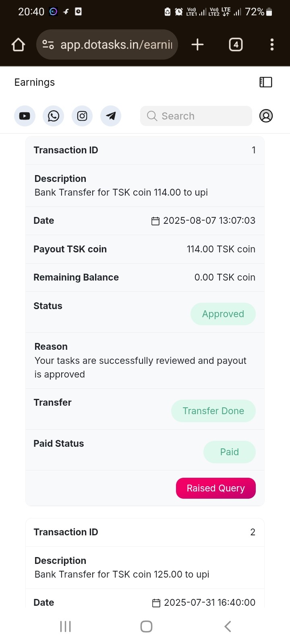Tap the Paid status badge
This screenshot has height=644, width=290.
click(230, 452)
